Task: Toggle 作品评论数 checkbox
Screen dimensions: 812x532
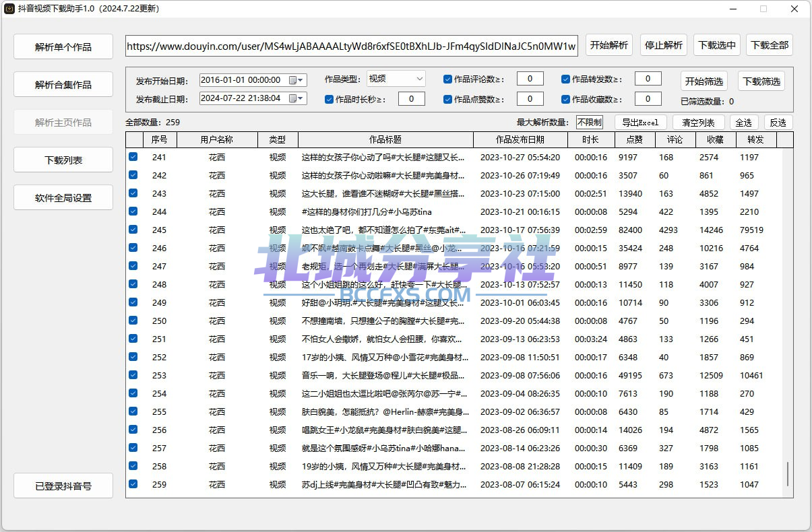Action: (x=447, y=79)
